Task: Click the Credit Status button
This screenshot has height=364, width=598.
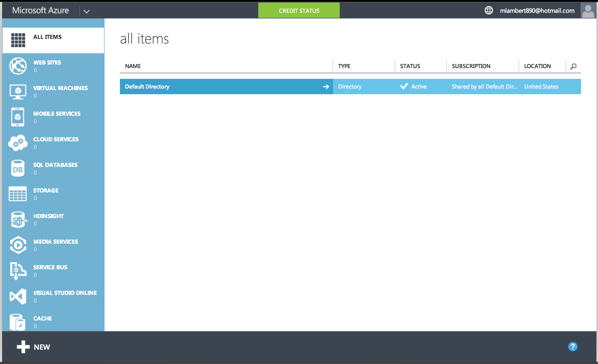Action: tap(299, 10)
